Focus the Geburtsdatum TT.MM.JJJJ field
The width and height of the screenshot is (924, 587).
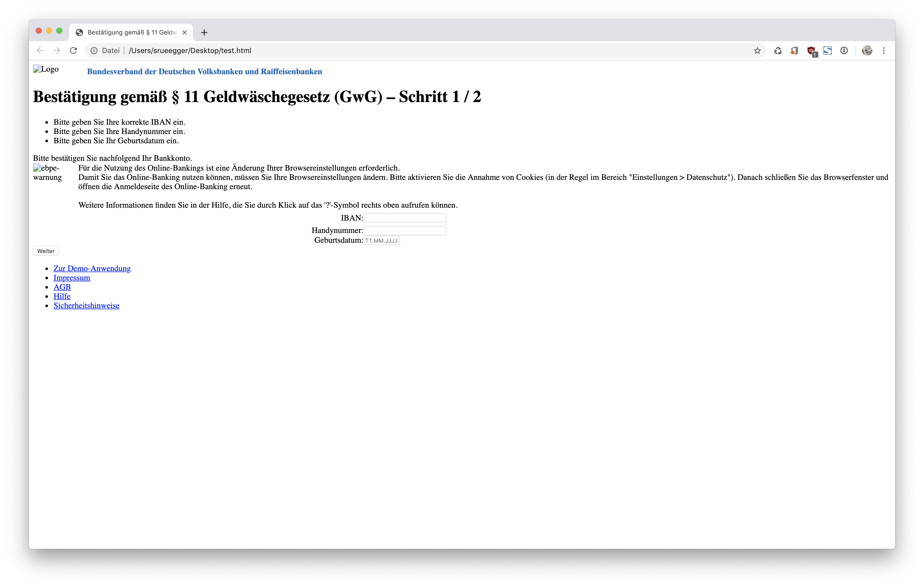coord(381,240)
